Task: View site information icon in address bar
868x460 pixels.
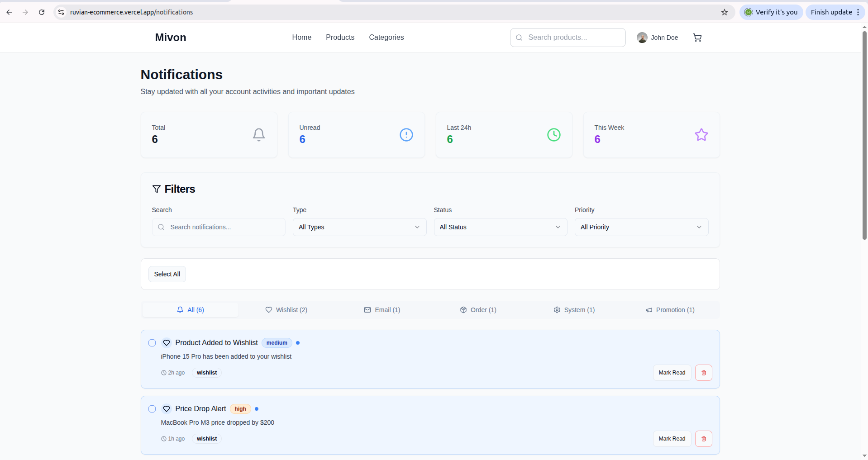Action: coord(61,12)
